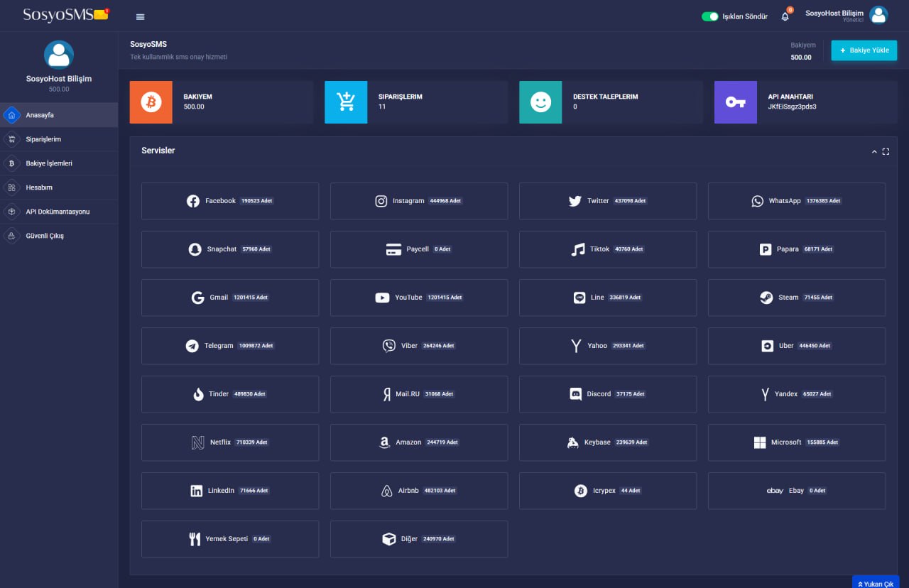This screenshot has width=909, height=588.
Task: Open Anasayfa in the sidebar
Action: [59, 115]
